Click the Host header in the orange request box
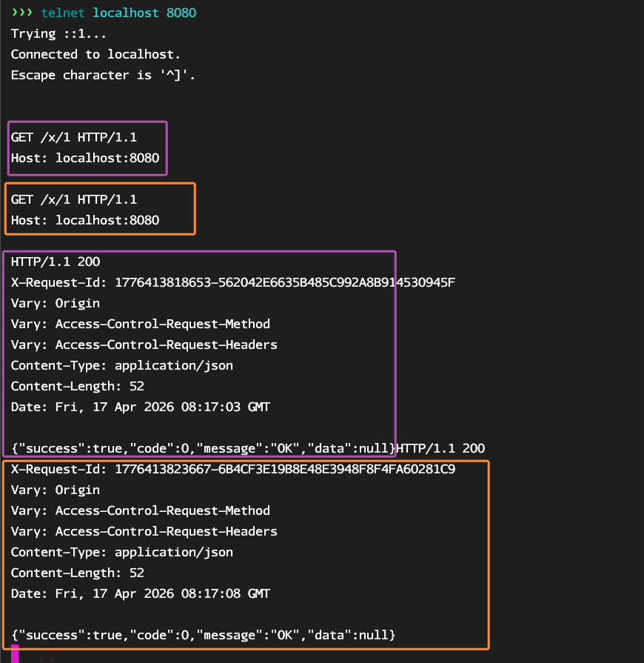The height and width of the screenshot is (663, 644). (85, 221)
